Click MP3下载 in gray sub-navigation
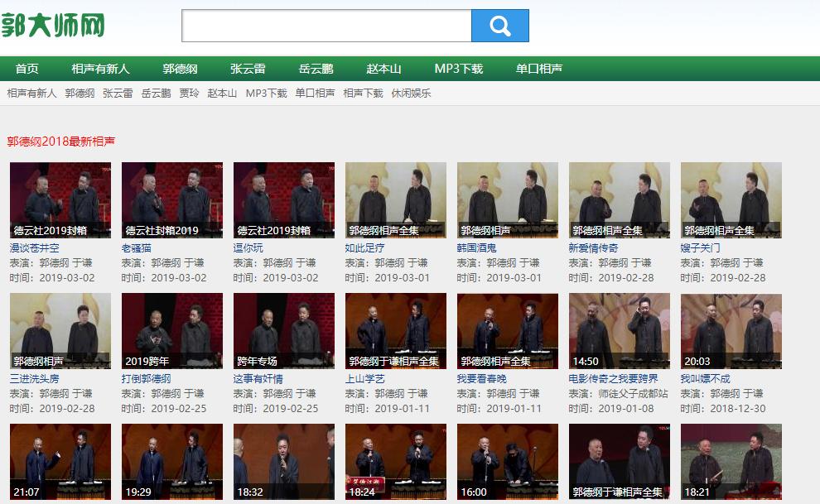This screenshot has width=820, height=504. pos(266,94)
